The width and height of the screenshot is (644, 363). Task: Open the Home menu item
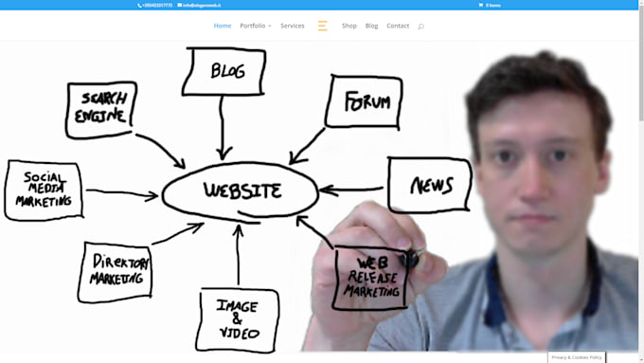click(223, 26)
